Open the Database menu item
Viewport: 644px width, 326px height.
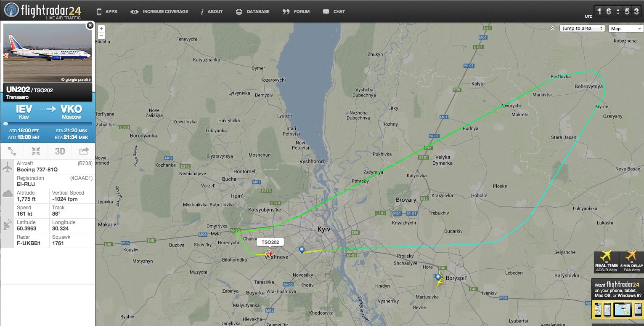click(252, 11)
